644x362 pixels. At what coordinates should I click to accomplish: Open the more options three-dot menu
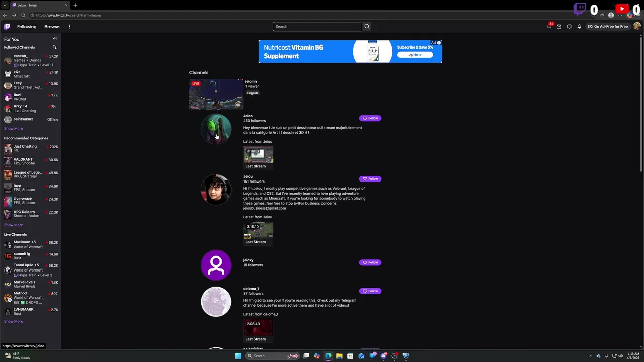pos(69,27)
